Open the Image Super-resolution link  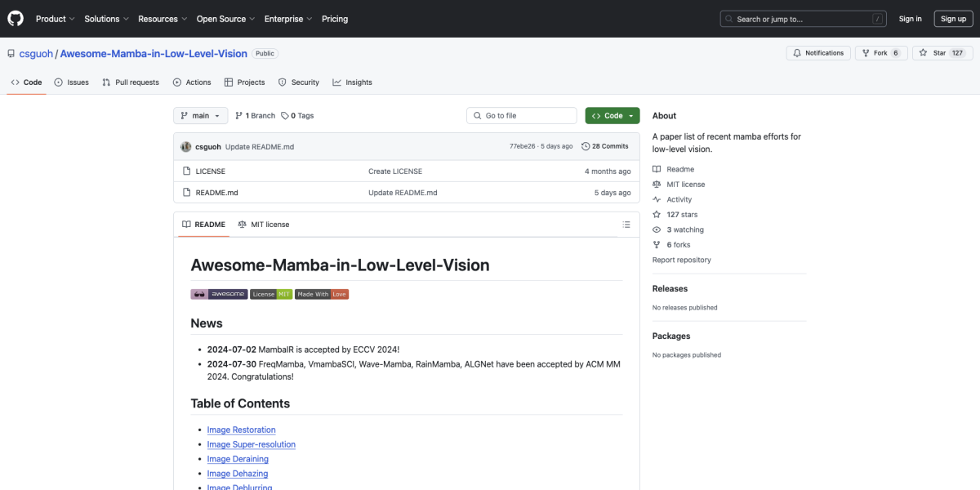[x=251, y=444]
